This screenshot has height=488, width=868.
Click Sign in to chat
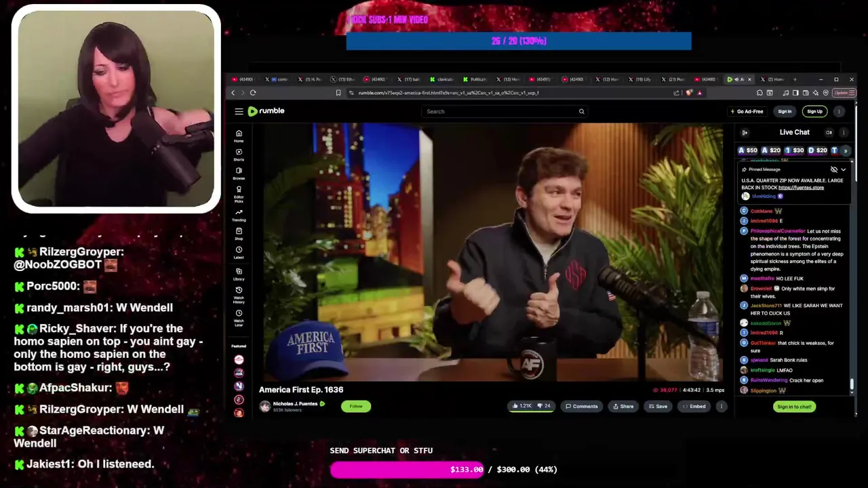coord(794,407)
